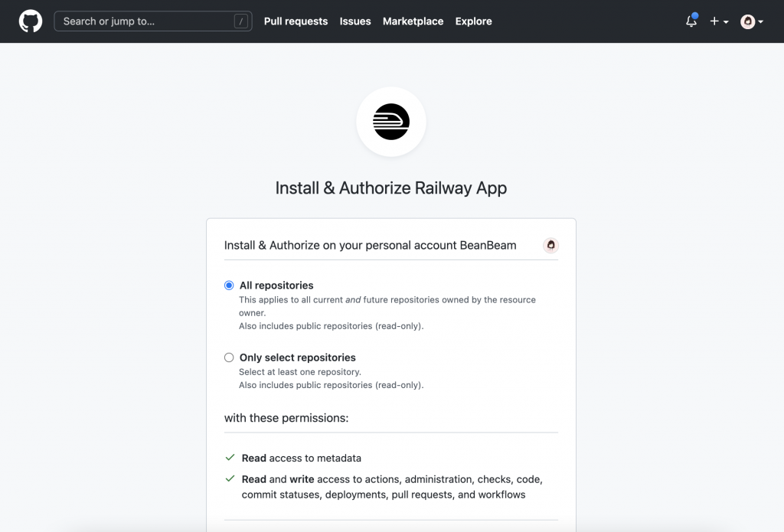Click the 'with these permissions:' heading
The height and width of the screenshot is (532, 784).
pos(286,418)
